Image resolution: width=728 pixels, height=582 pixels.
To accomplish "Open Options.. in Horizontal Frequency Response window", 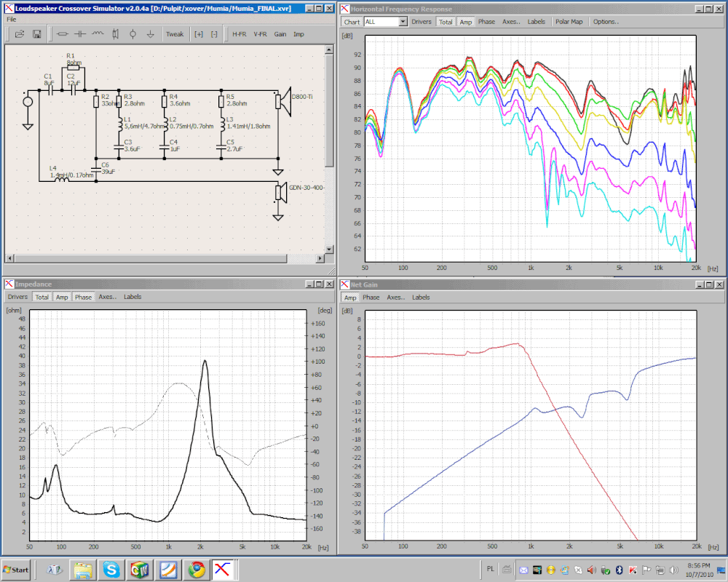I will (x=606, y=22).
